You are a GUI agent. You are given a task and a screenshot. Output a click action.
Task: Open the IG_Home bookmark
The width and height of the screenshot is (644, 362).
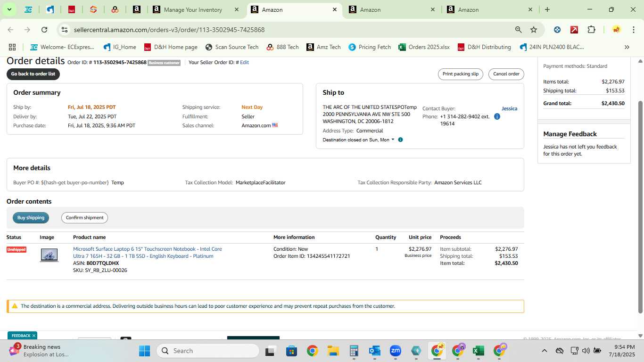(x=120, y=47)
